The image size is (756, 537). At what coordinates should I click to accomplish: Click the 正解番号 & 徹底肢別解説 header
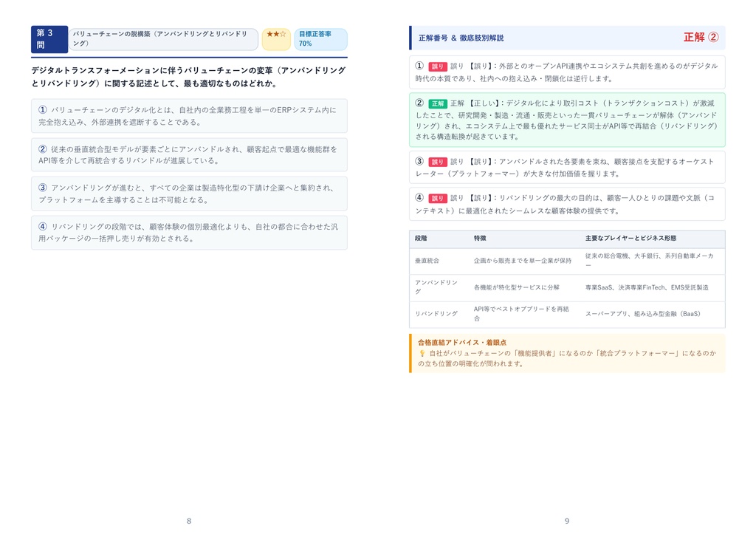461,38
